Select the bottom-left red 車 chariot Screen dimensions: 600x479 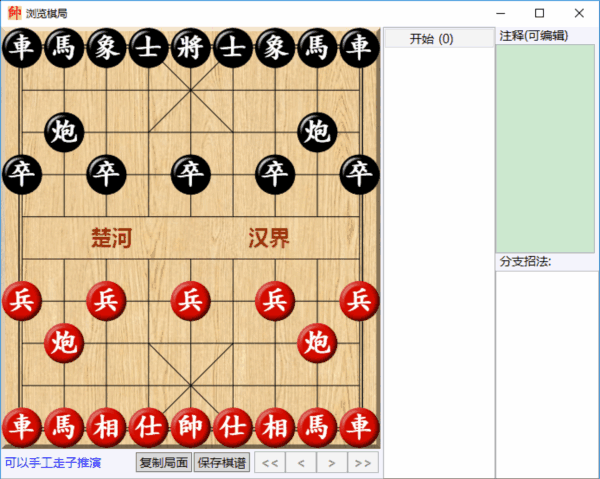22,427
